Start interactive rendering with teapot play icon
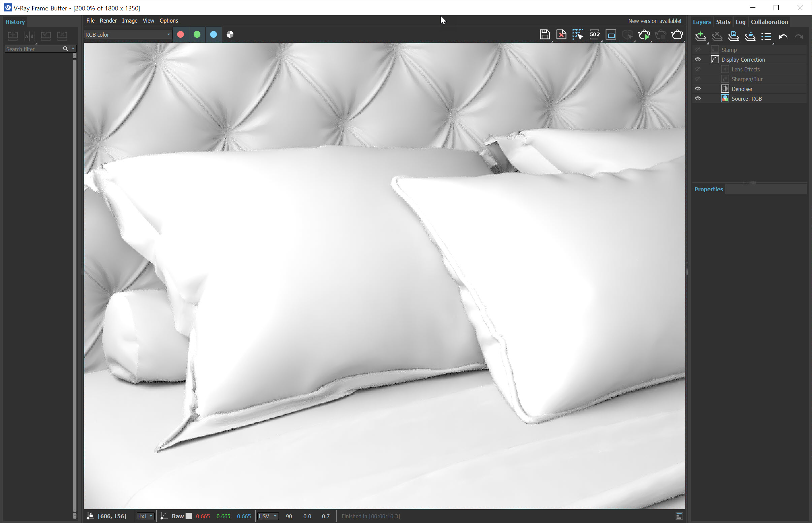Viewport: 812px width, 523px height. pyautogui.click(x=644, y=35)
